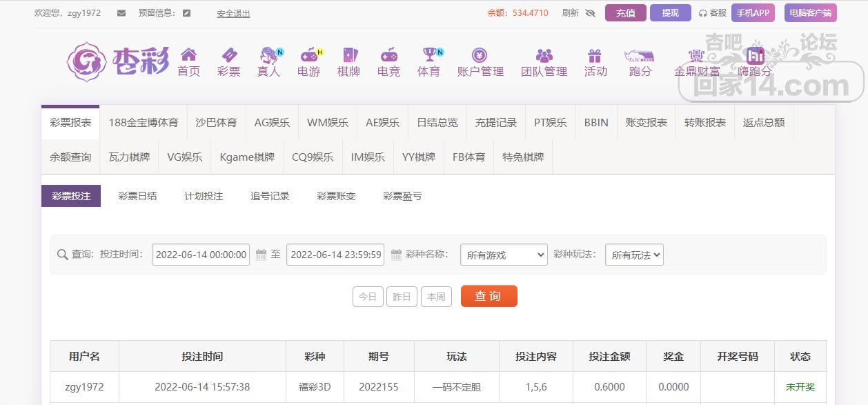Click the 安全退出 logout link

[233, 13]
